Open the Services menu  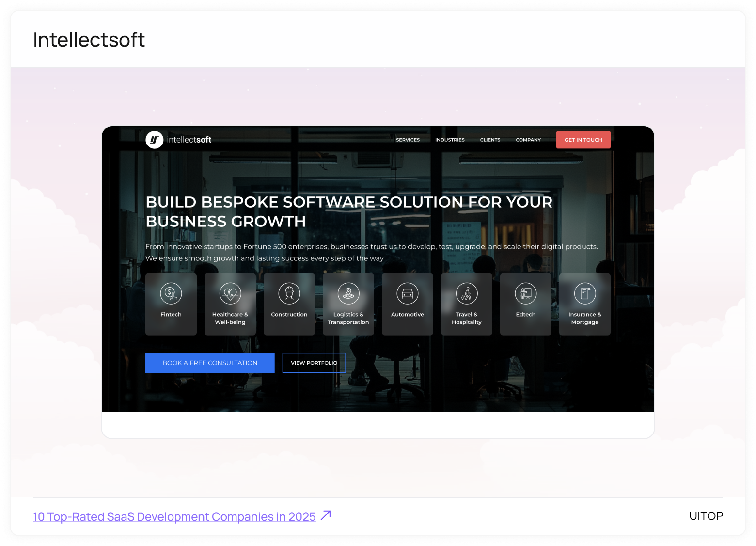[408, 140]
